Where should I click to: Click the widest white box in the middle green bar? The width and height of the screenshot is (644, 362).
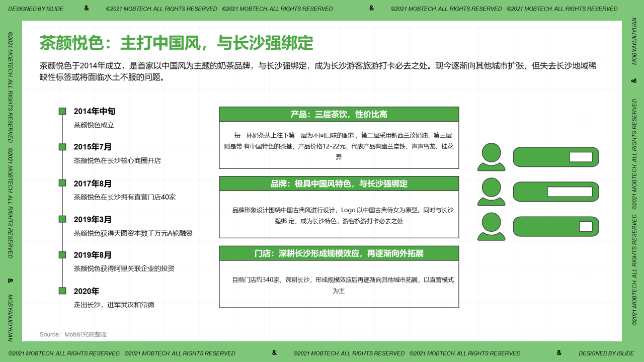pos(570,192)
